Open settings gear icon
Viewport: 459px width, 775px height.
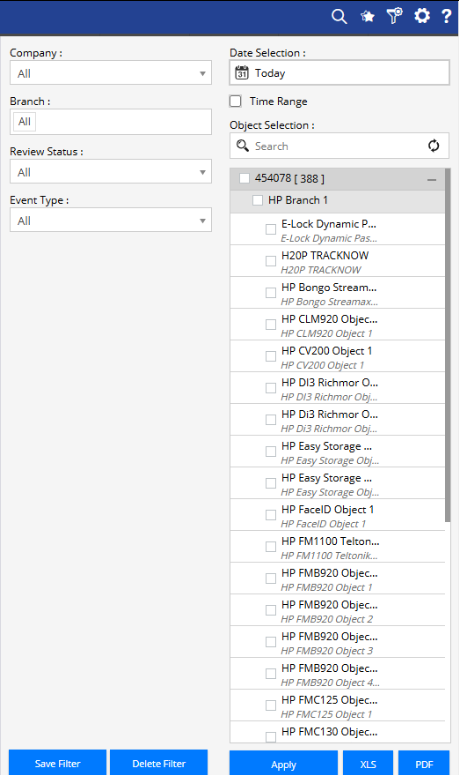(422, 16)
